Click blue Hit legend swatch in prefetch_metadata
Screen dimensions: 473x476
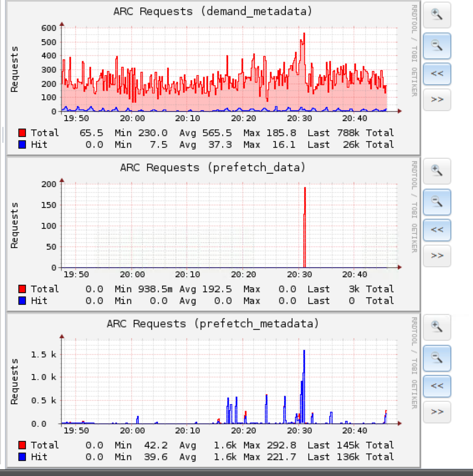point(22,457)
